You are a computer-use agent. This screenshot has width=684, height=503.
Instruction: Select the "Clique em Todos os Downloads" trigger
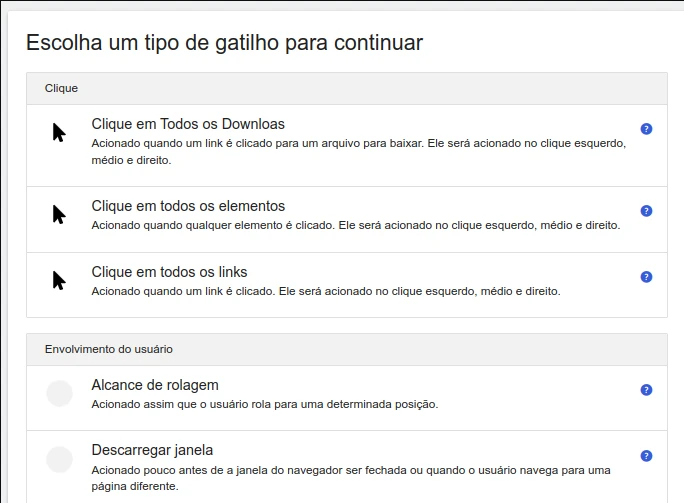point(188,124)
